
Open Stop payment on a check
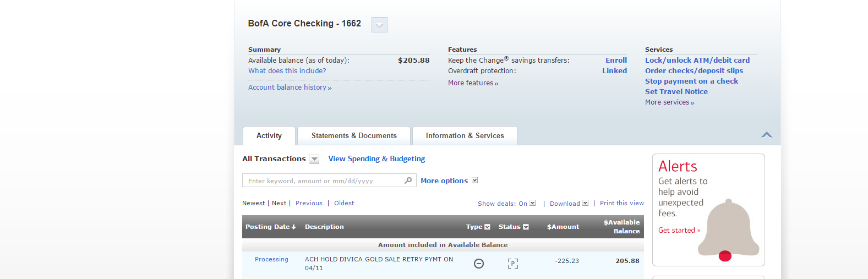click(691, 81)
